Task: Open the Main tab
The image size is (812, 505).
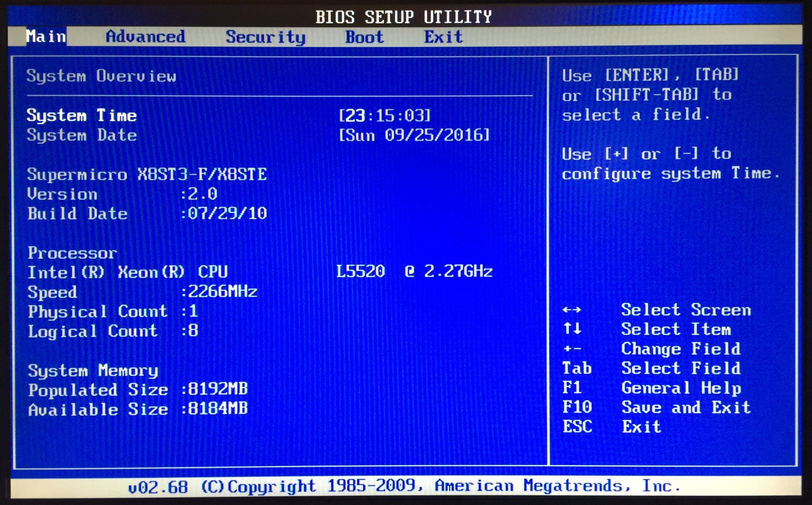Action: pos(46,36)
